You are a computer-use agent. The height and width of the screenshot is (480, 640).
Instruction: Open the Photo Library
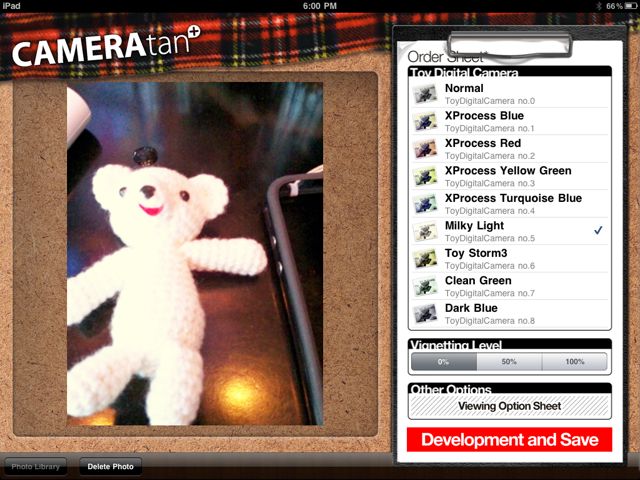(x=36, y=467)
